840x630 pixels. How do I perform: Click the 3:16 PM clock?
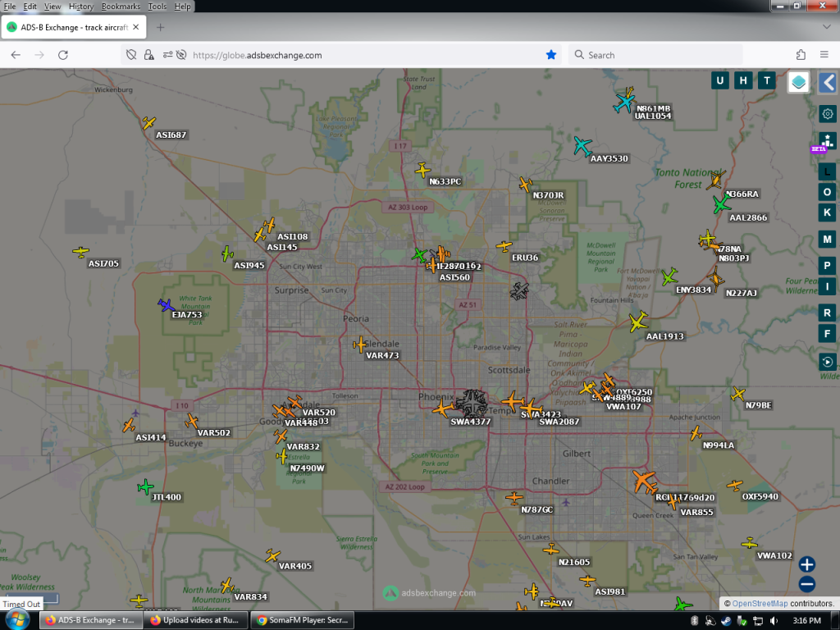coord(807,620)
